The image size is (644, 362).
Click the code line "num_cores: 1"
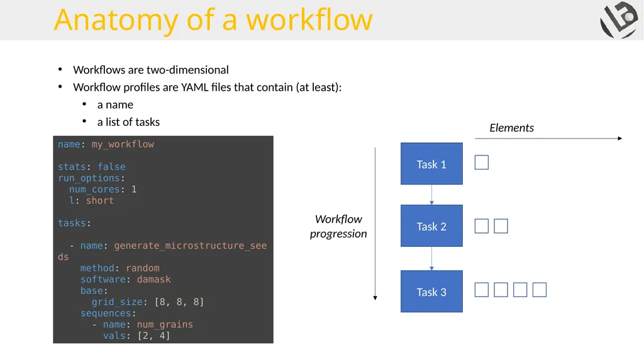(x=103, y=189)
